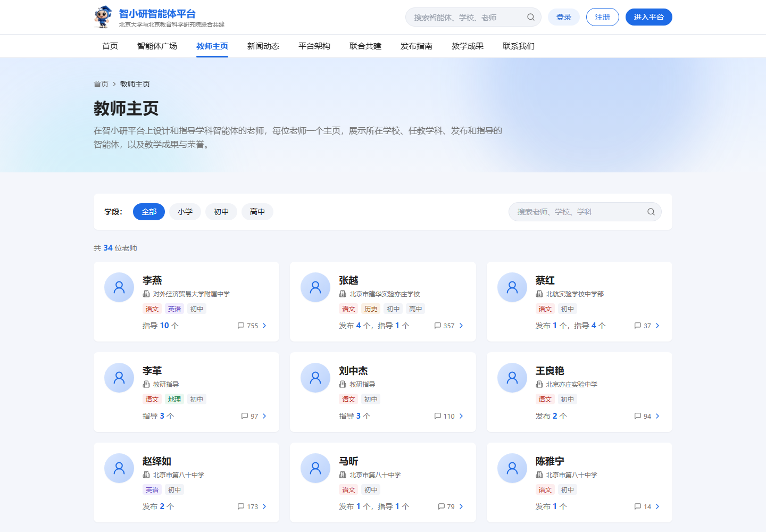The height and width of the screenshot is (532, 766).
Task: Click comment icon showing 357 on 张越's card
Action: [438, 326]
